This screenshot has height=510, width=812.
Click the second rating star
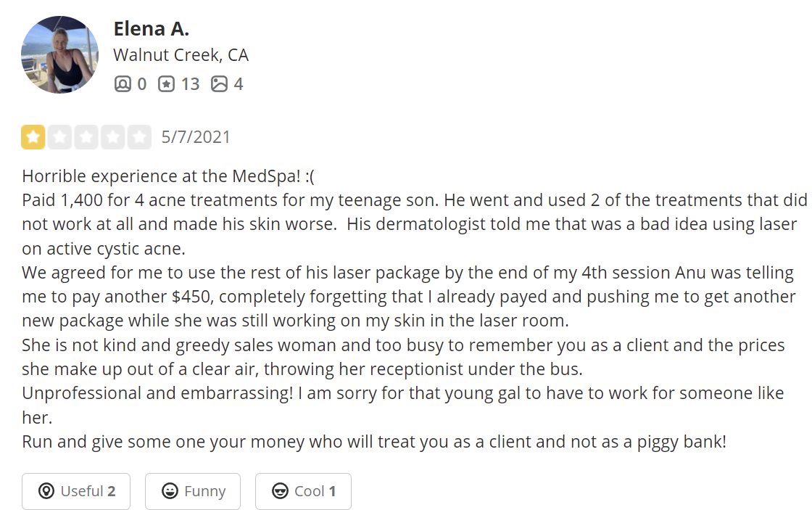click(59, 137)
